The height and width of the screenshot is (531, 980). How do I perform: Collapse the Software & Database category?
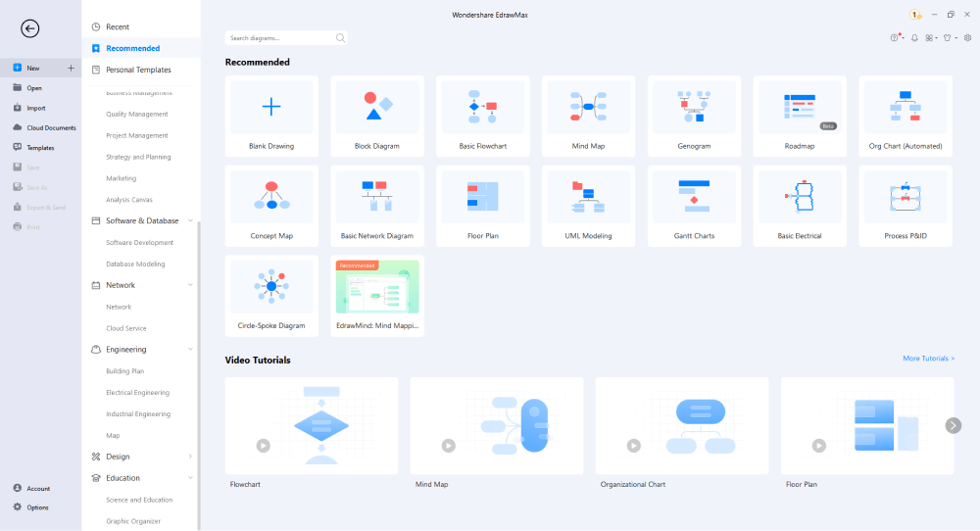(x=190, y=220)
